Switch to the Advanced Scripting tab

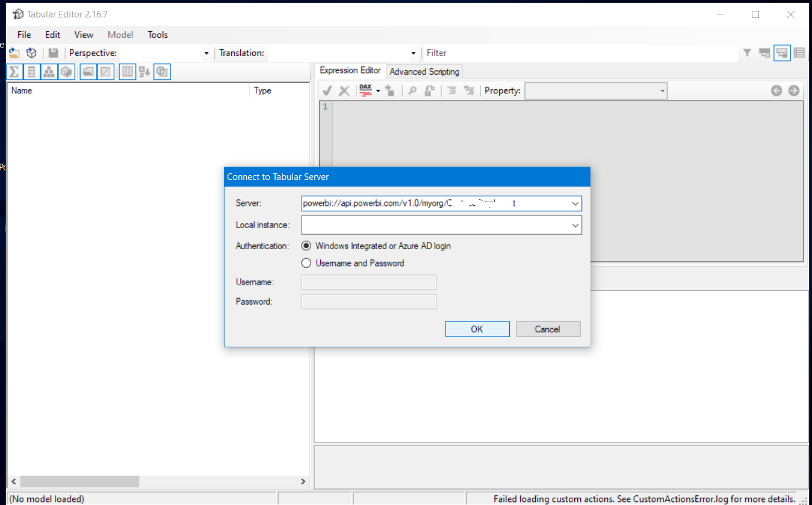(424, 72)
